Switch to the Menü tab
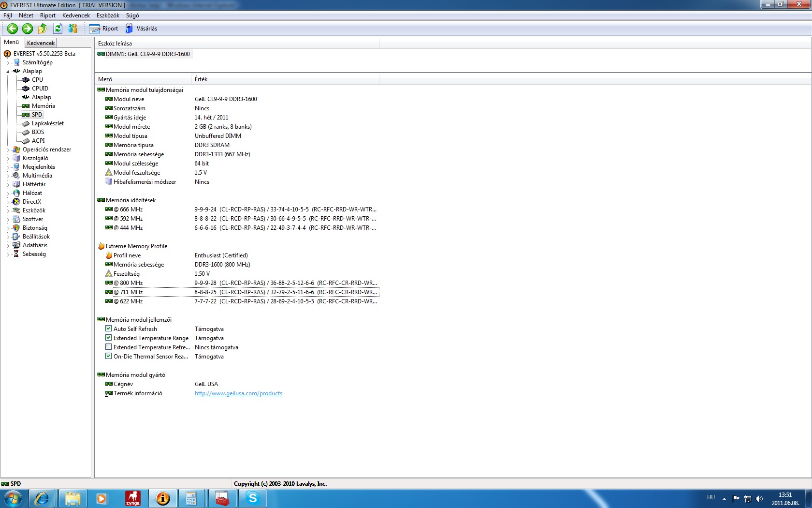 click(x=12, y=42)
